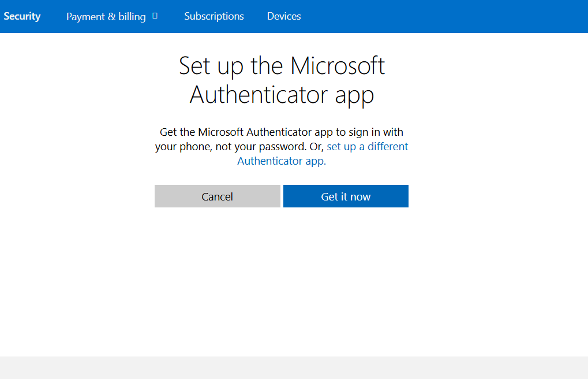Open the Security tab
The width and height of the screenshot is (588, 379).
(x=22, y=16)
